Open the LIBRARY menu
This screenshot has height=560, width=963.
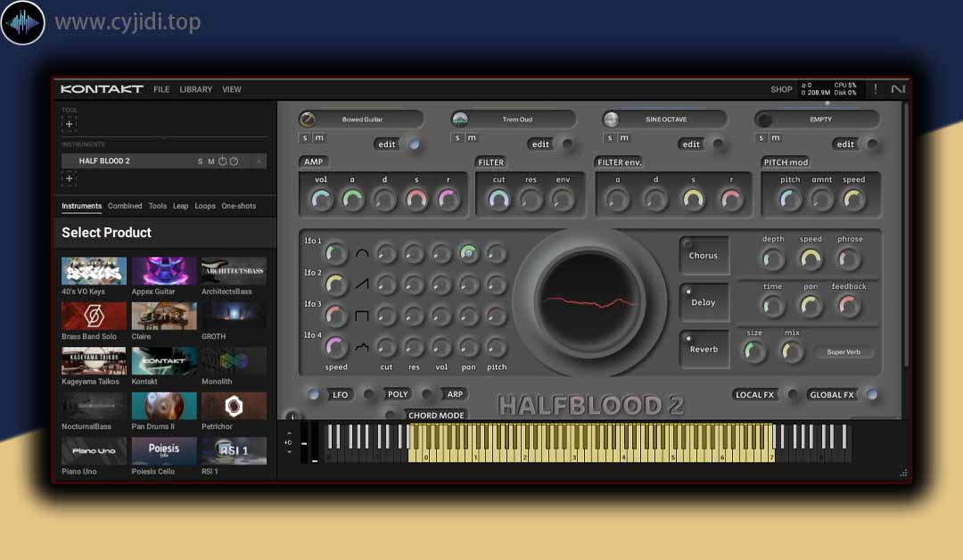(x=196, y=90)
